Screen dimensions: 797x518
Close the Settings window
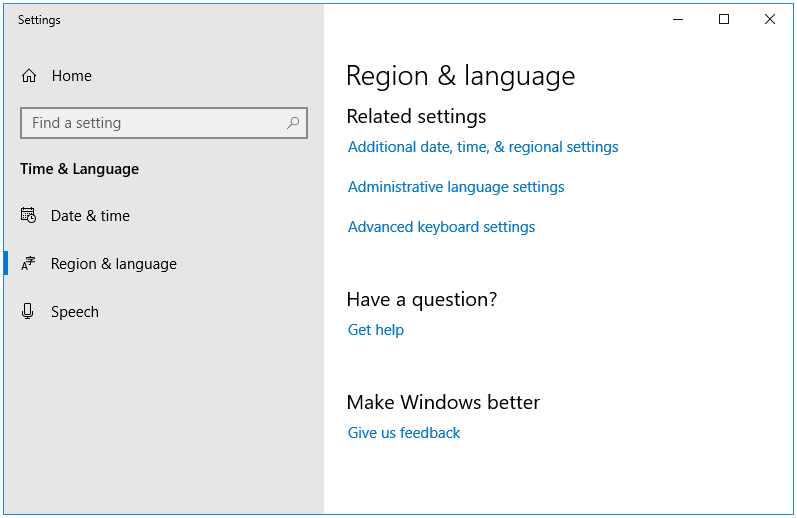[770, 19]
